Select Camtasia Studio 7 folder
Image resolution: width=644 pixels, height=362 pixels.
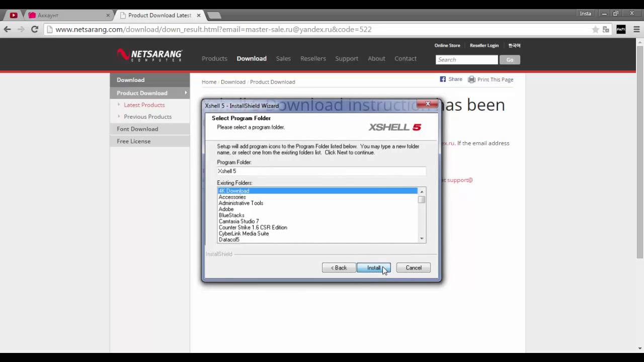coord(317,221)
